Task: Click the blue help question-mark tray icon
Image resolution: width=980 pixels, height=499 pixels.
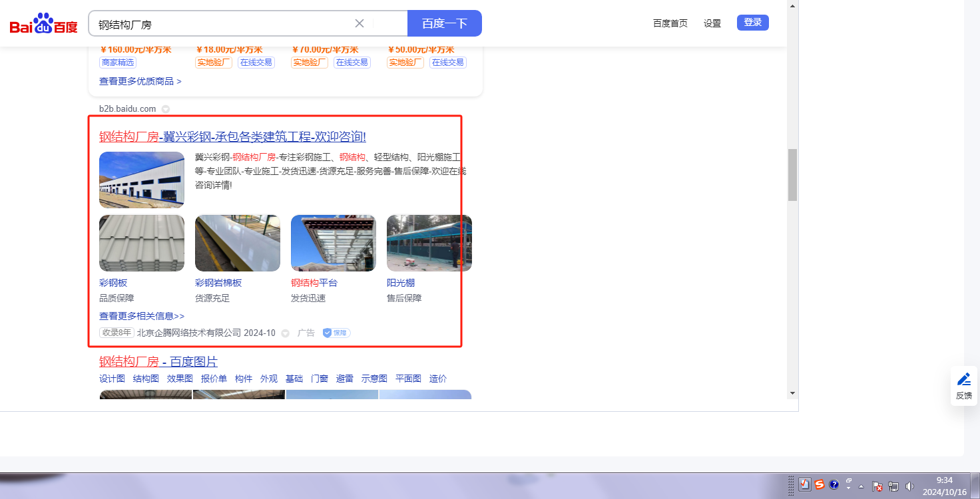Action: click(834, 484)
